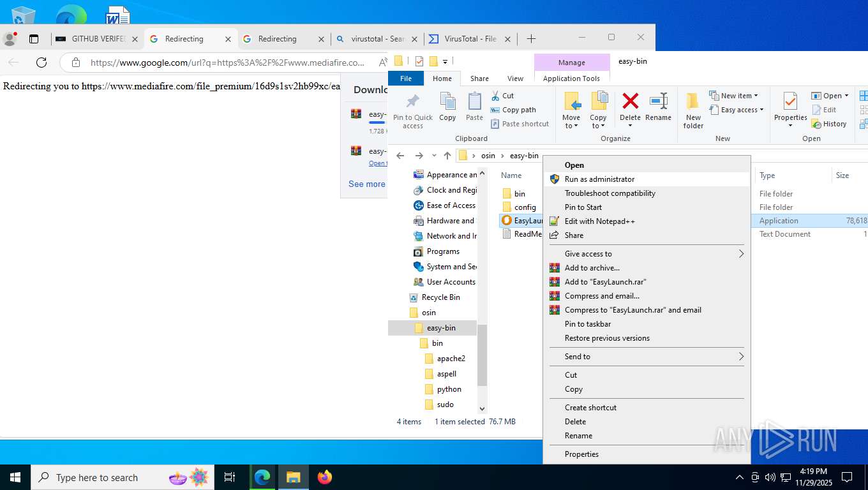This screenshot has width=868, height=490.
Task: Choose Add to archive...
Action: coord(647,268)
